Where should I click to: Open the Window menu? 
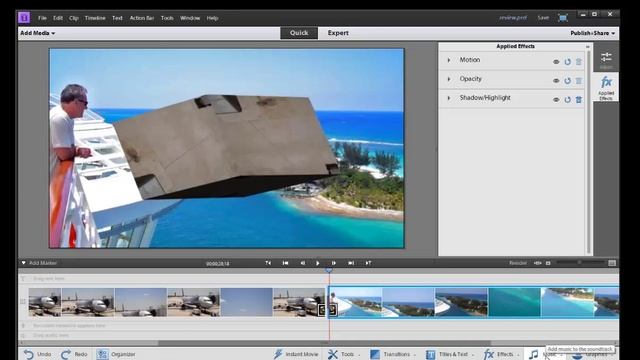pos(190,18)
